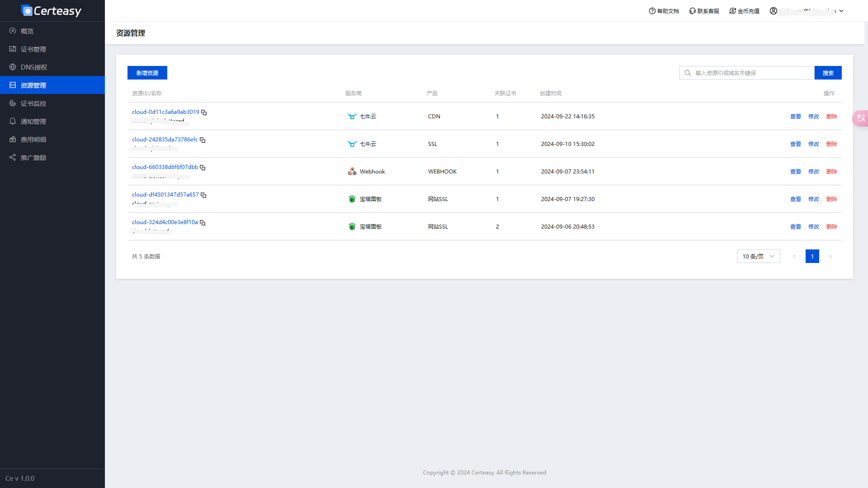Click the 通知管理 bell icon

pyautogui.click(x=13, y=121)
